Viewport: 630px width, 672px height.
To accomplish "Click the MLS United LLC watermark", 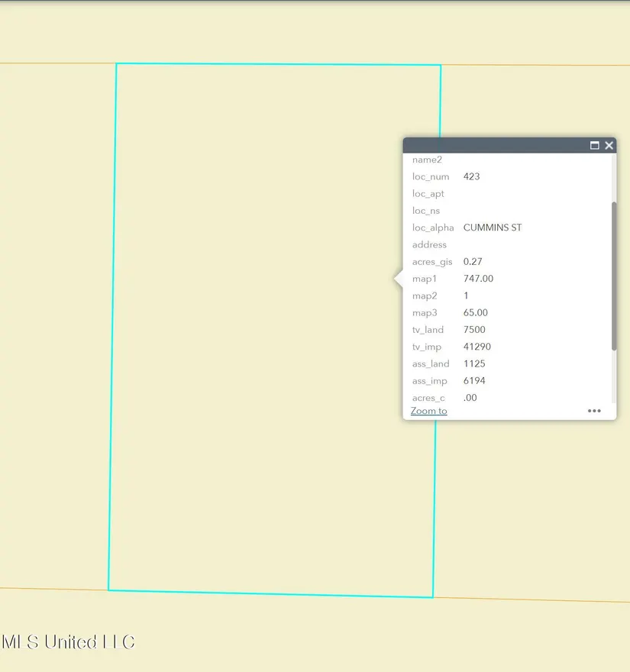I will click(x=69, y=641).
